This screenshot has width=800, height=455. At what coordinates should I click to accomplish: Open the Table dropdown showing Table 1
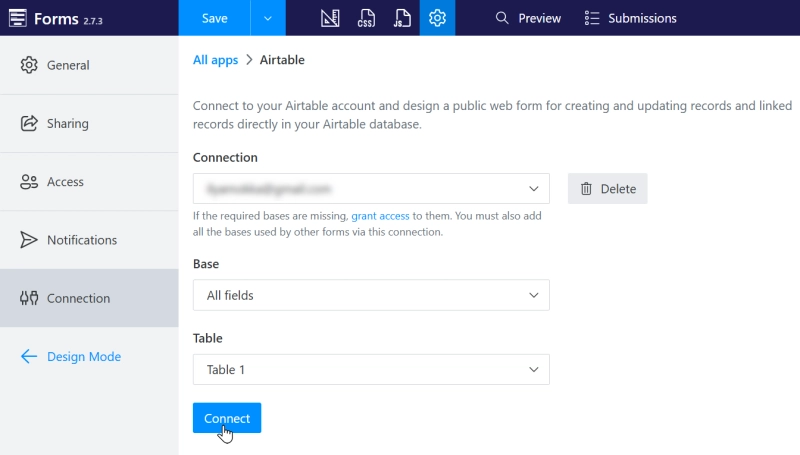pos(371,369)
